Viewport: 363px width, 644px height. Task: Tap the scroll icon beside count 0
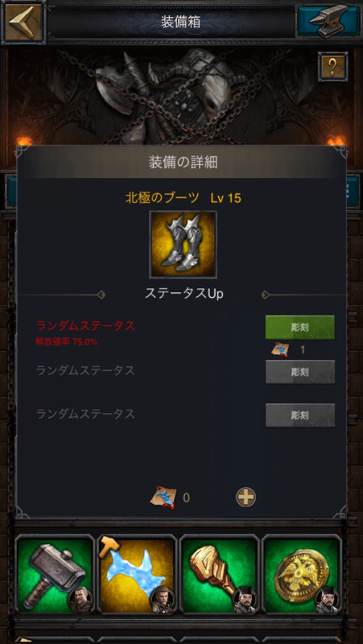(163, 497)
